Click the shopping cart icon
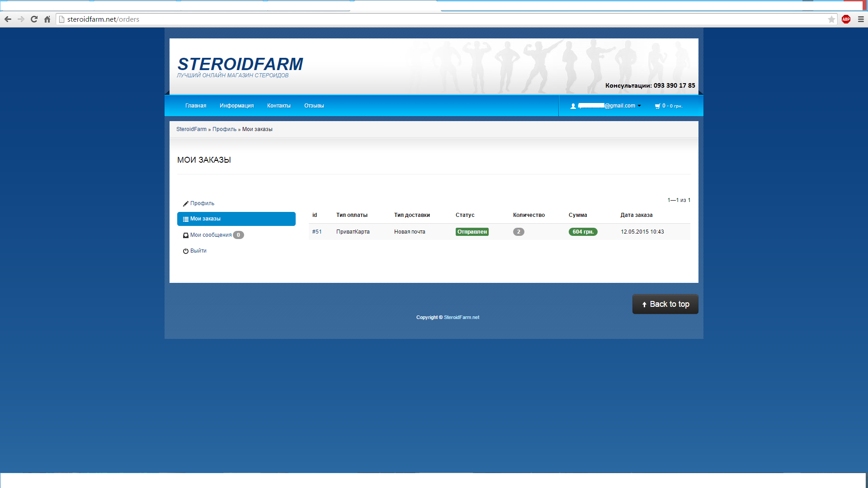Image resolution: width=868 pixels, height=488 pixels. tap(657, 106)
